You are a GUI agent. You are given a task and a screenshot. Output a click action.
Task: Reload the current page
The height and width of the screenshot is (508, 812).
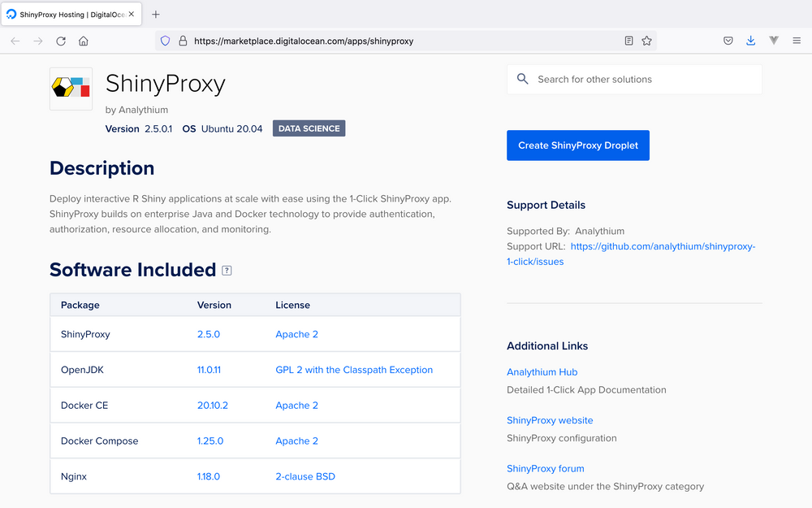60,40
